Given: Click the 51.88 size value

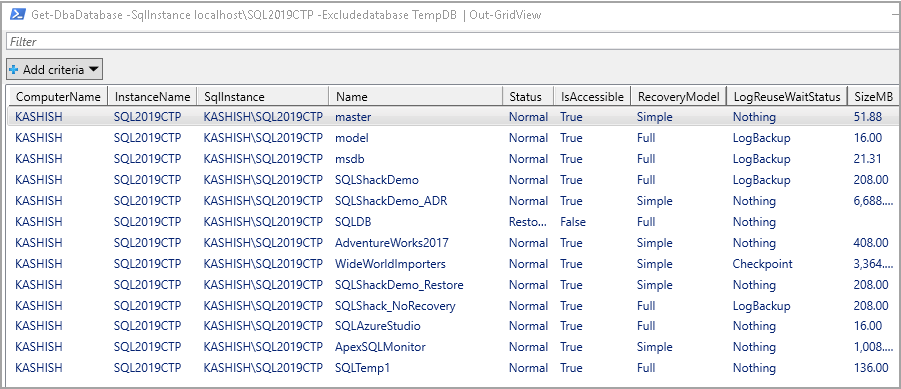Looking at the screenshot, I should pos(868,117).
